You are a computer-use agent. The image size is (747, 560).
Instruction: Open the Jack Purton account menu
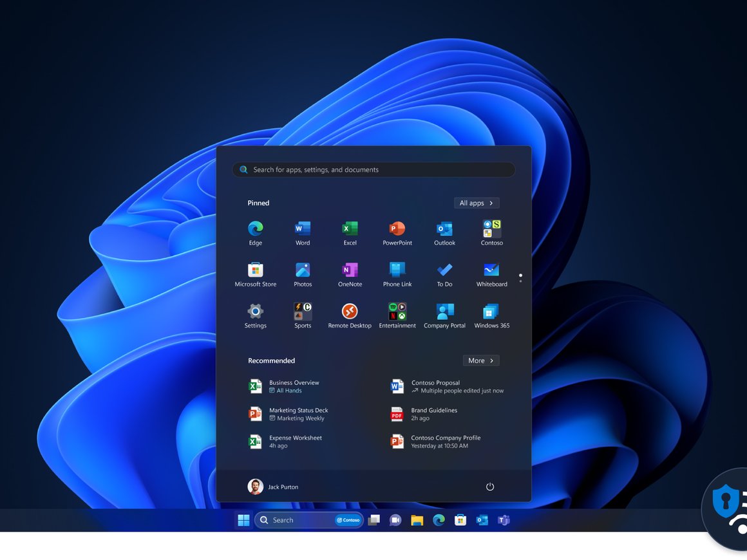pos(273,487)
